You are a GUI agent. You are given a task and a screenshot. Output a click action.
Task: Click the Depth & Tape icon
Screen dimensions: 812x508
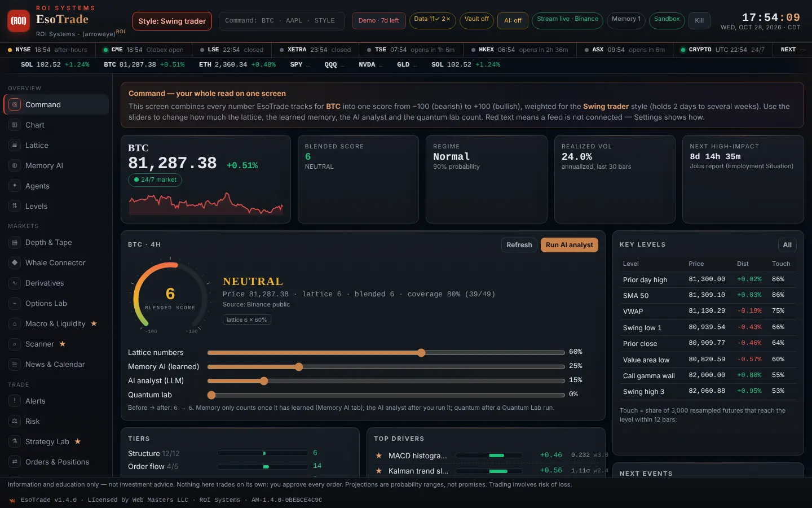click(x=15, y=242)
